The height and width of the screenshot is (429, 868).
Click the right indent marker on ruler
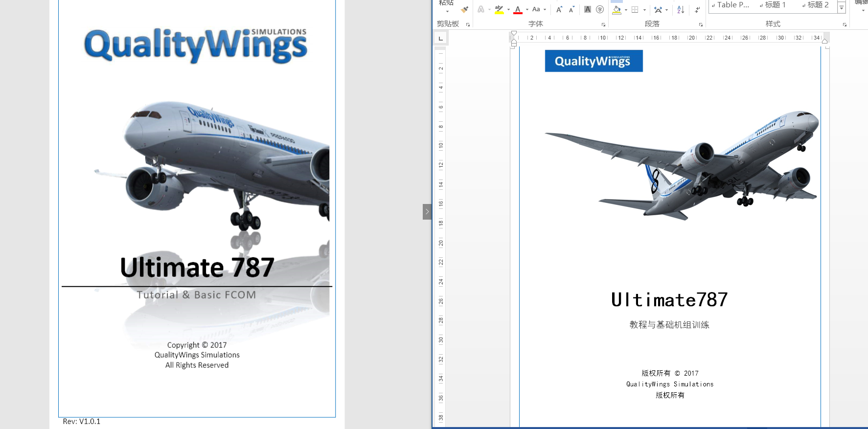(825, 41)
